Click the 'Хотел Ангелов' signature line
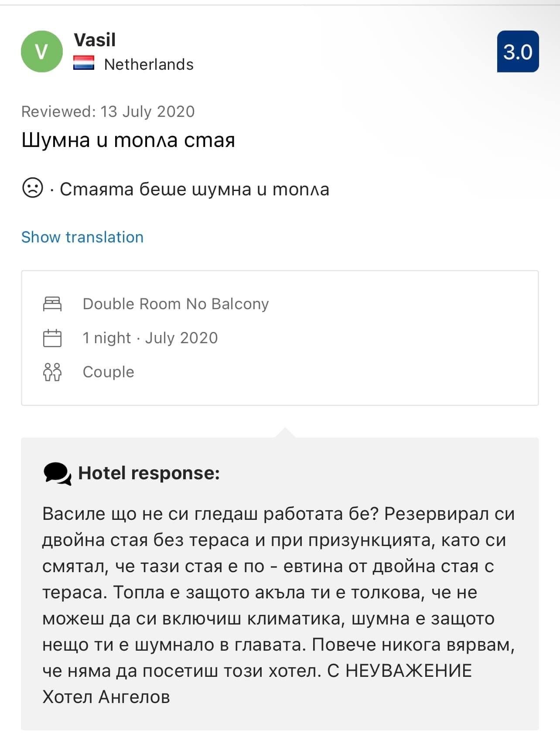The width and height of the screenshot is (560, 744). tap(106, 697)
